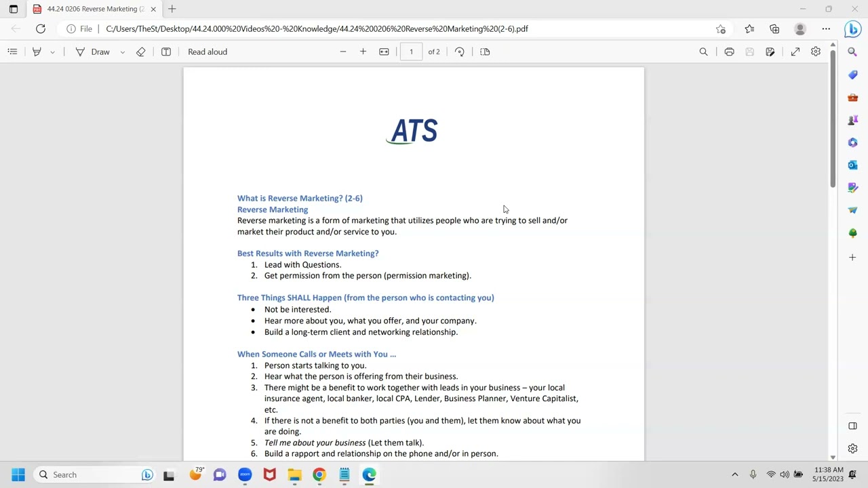This screenshot has width=868, height=488.
Task: Expand Highlight tool color options
Action: tap(52, 52)
